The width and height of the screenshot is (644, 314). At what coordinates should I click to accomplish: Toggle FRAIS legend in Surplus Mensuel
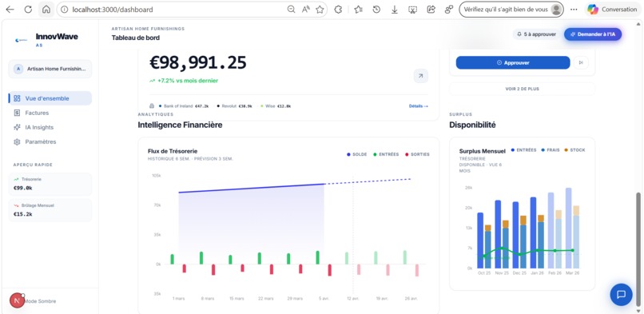click(551, 150)
